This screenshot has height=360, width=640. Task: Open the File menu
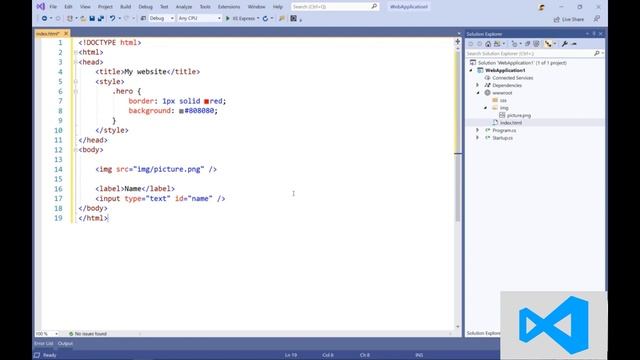(53, 7)
